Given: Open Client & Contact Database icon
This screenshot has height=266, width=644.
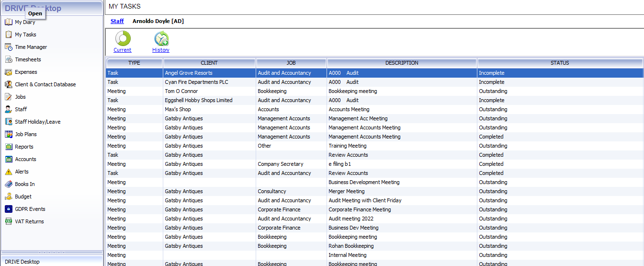Looking at the screenshot, I should click(x=8, y=84).
